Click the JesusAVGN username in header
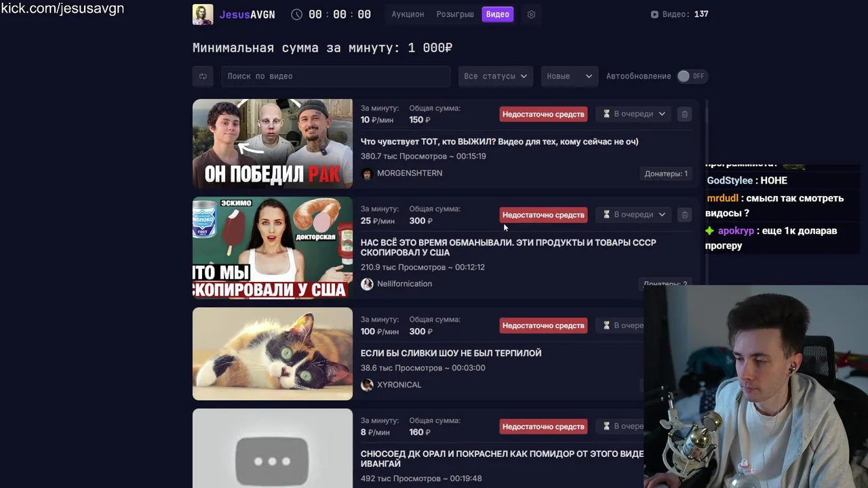The image size is (868, 488). [247, 14]
